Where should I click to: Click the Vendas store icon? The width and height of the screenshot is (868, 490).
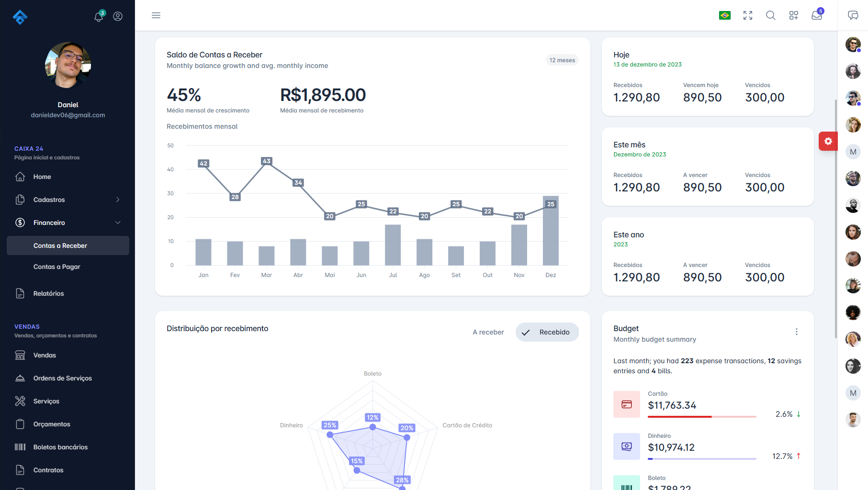20,355
